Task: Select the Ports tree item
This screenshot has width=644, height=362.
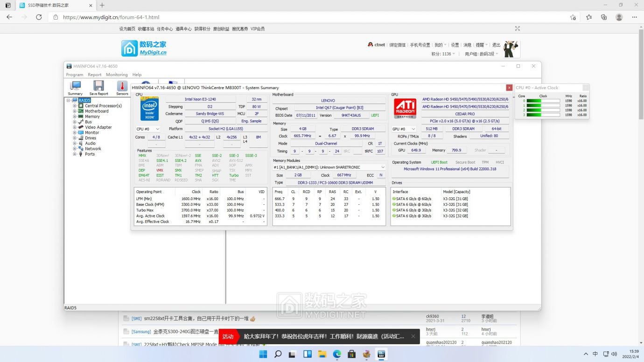Action: pos(90,154)
